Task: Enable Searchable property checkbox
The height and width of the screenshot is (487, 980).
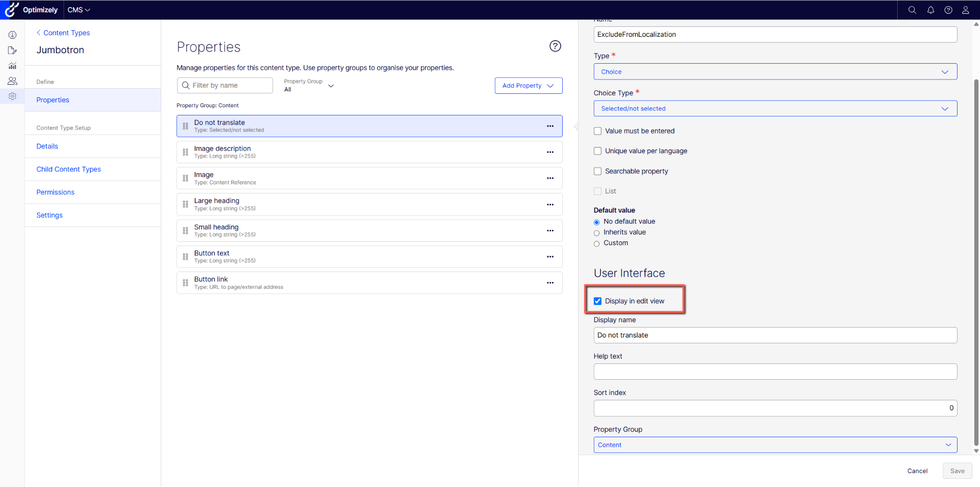Action: pos(598,171)
